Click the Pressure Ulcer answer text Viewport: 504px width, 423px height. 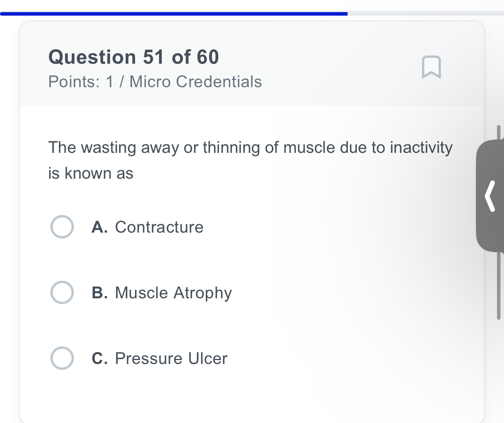[170, 358]
